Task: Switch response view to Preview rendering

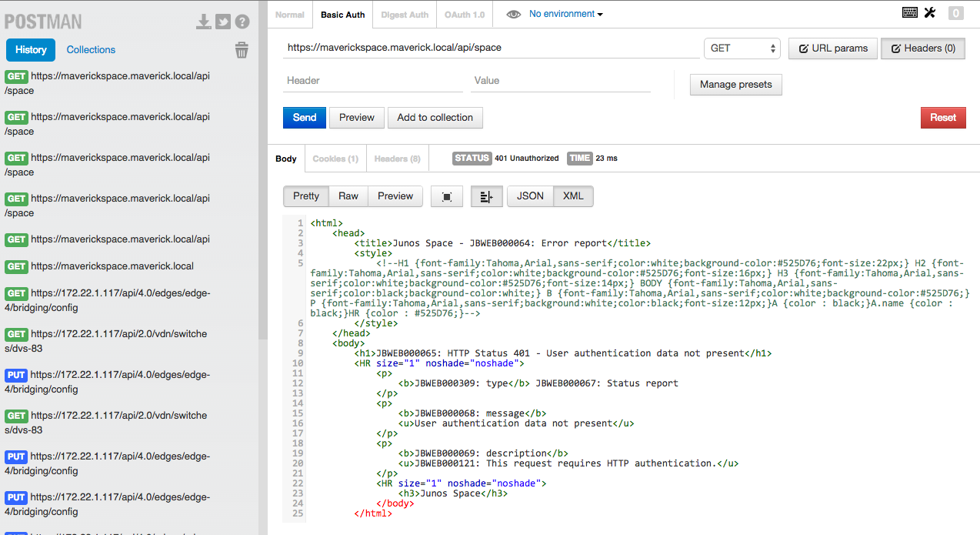Action: (395, 196)
